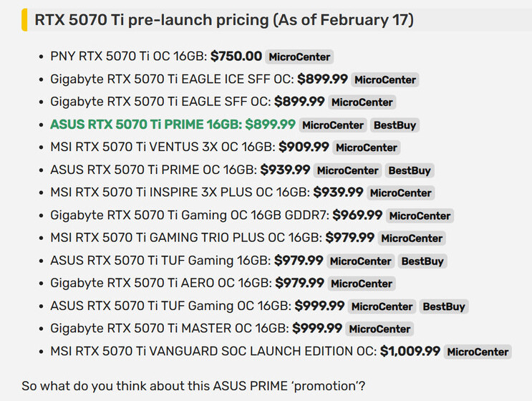This screenshot has width=532, height=401.
Task: Open MicroCenter link for PNY RTX 5070 Ti
Action: click(x=299, y=57)
